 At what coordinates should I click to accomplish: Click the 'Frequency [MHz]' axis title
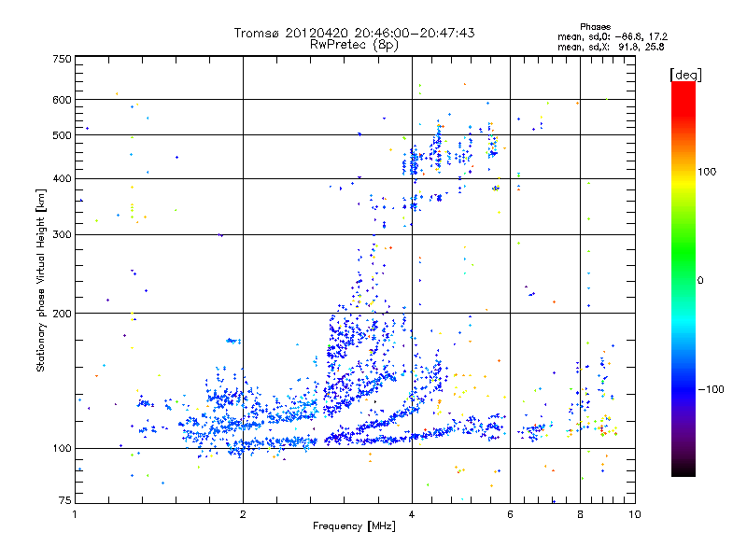click(x=354, y=526)
